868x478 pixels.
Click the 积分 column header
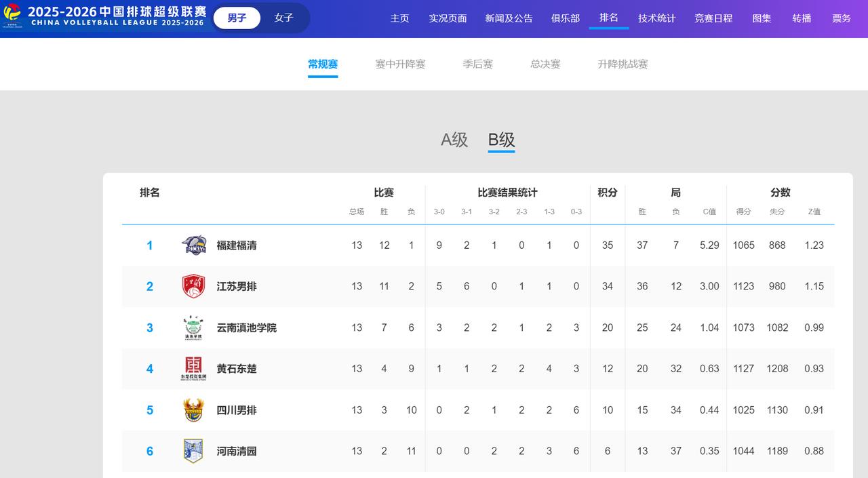point(608,193)
